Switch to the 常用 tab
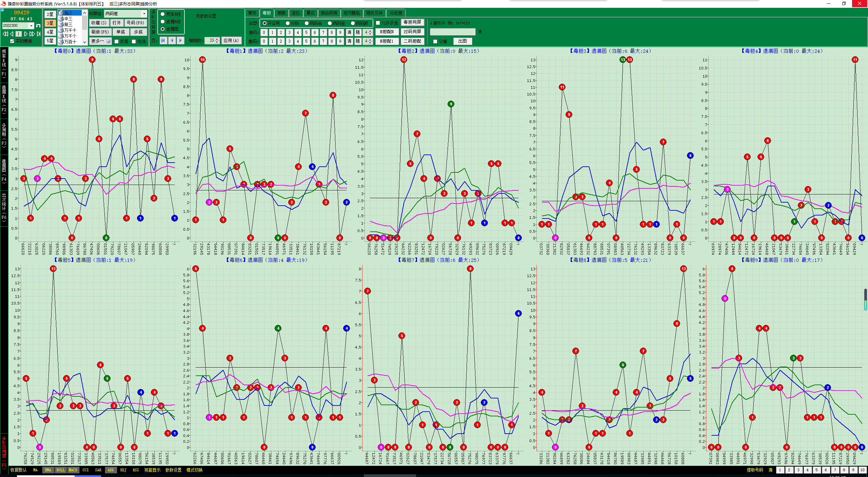The height and width of the screenshot is (477, 868). 252,13
